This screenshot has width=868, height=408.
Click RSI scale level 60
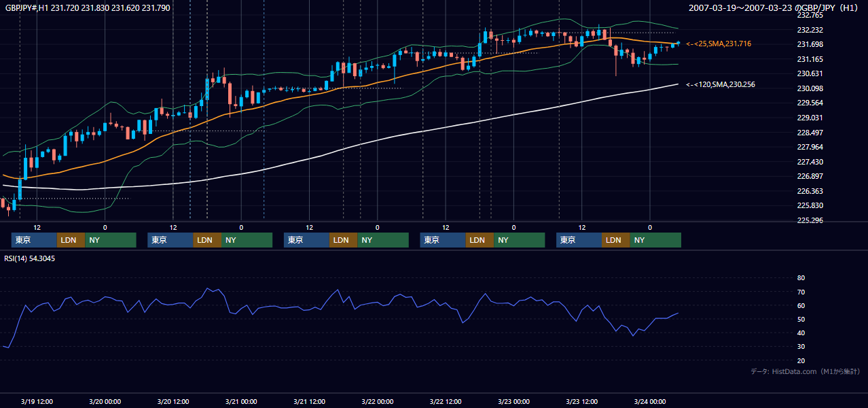click(801, 305)
